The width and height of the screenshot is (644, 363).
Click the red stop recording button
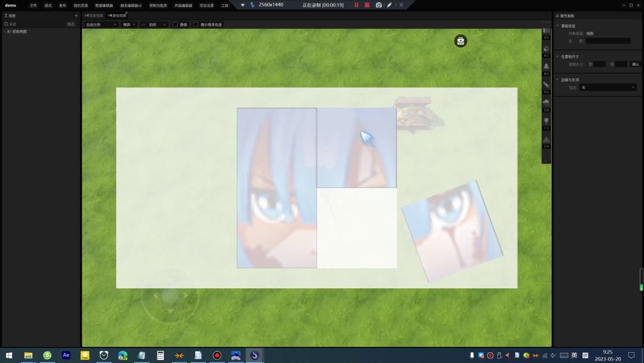tap(367, 5)
